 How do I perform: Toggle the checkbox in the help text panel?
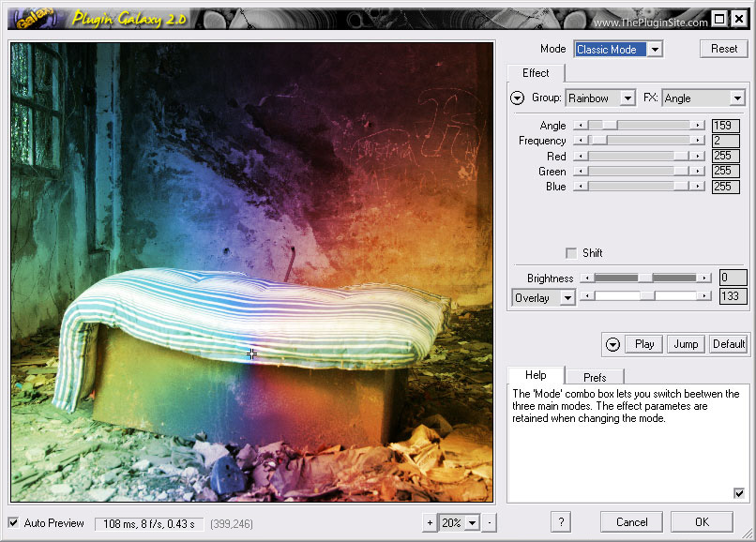[739, 493]
